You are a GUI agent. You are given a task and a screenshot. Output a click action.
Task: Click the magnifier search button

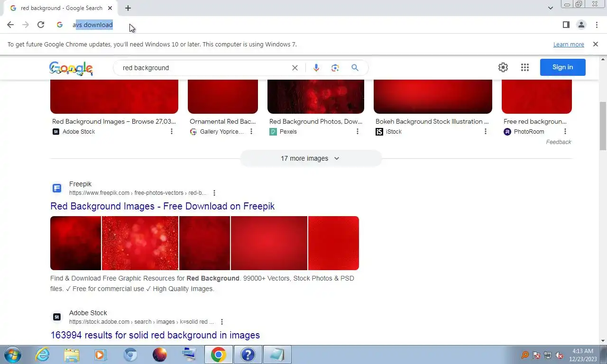pyautogui.click(x=355, y=68)
